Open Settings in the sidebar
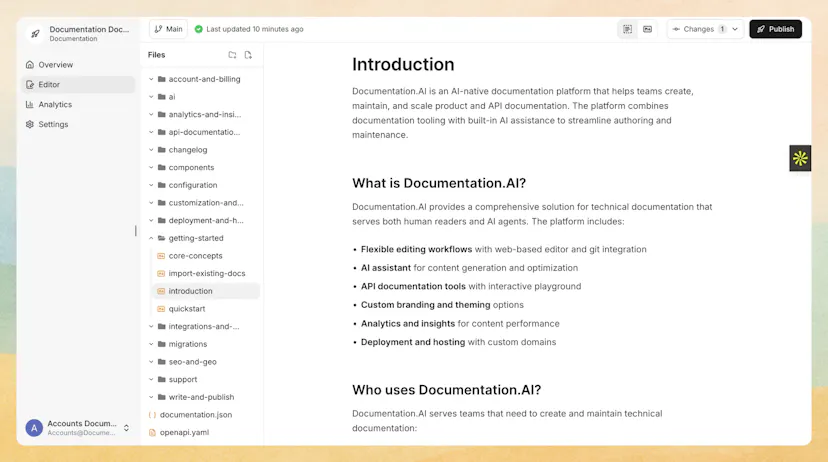828x462 pixels. click(78, 124)
